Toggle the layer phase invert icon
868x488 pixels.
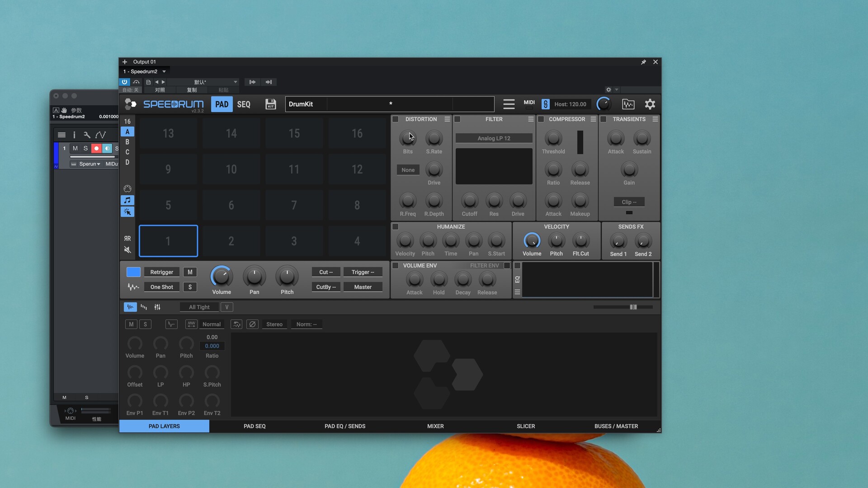(252, 324)
